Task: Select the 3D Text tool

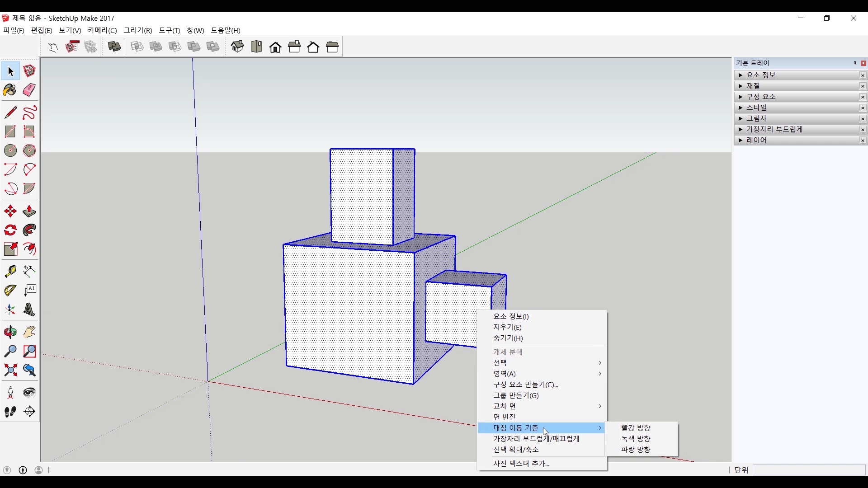Action: (29, 310)
